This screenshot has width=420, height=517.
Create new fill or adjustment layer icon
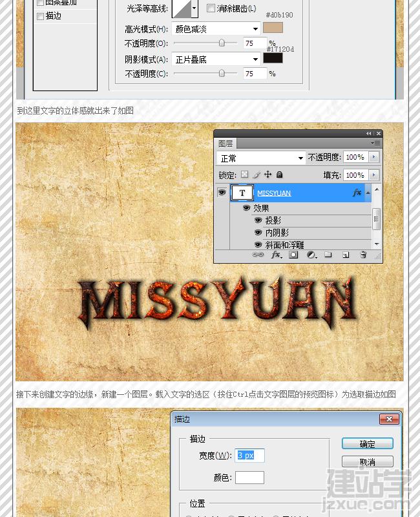311,255
